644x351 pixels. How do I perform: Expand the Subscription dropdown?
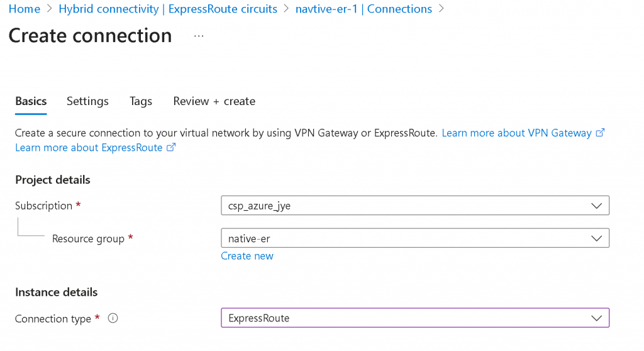tap(414, 206)
